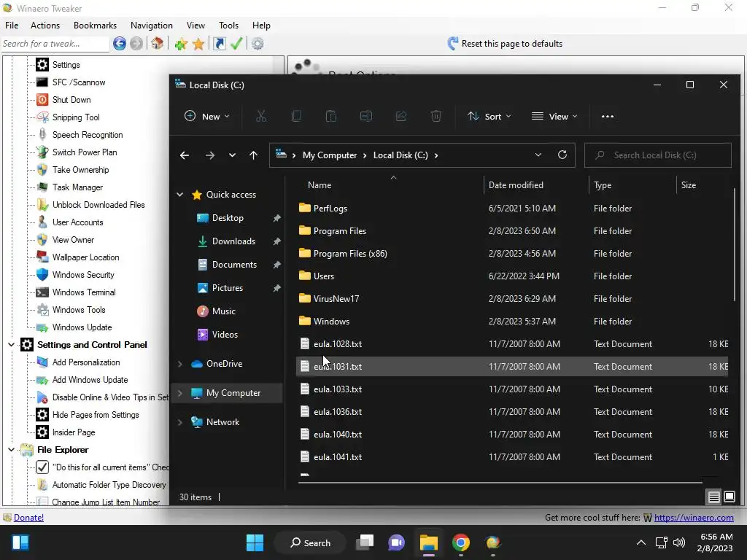
Task: Apply changes with green checkmark icon
Action: pyautogui.click(x=236, y=44)
